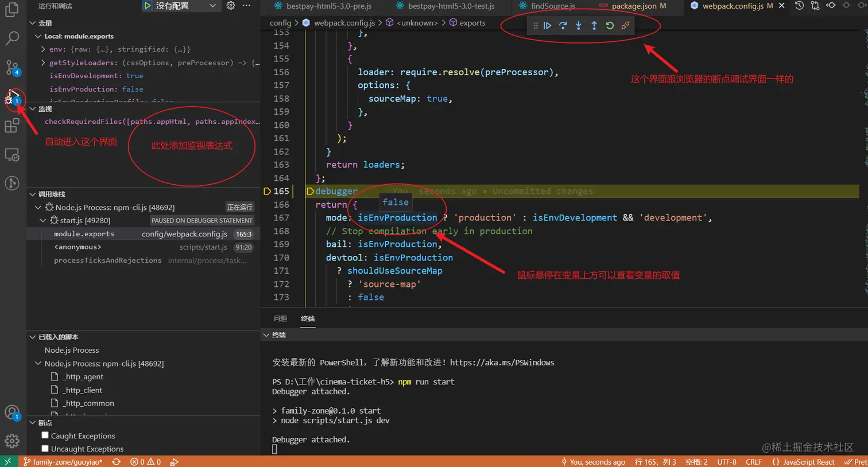The image size is (868, 467).
Task: Collapse npm-cli.js [48692] in loaded scripts
Action: 38,364
